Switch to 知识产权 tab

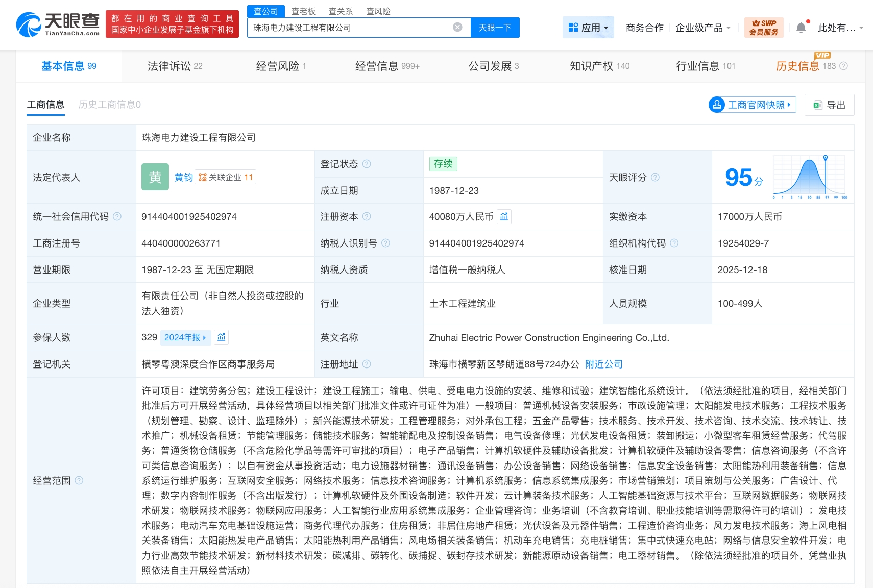tap(599, 66)
